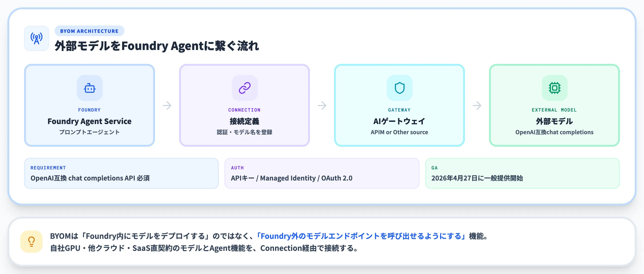Click the FOUNDRY label
This screenshot has height=274, width=644.
click(90, 110)
